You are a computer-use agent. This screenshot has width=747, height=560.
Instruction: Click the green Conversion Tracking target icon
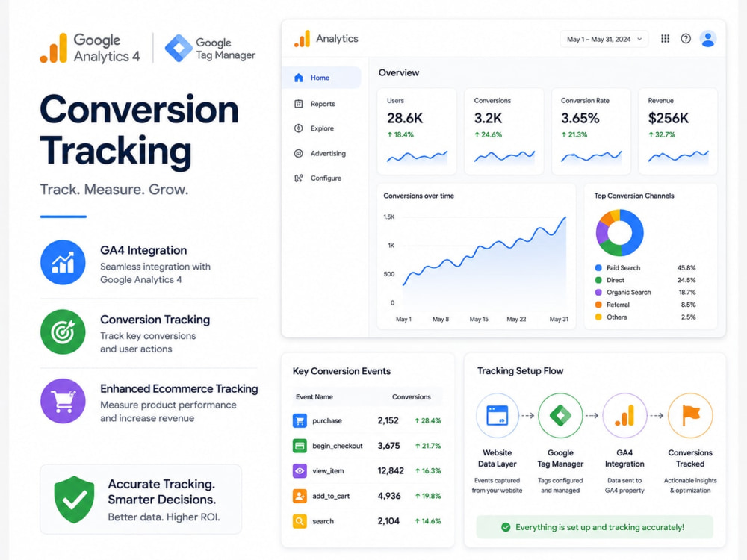[63, 332]
